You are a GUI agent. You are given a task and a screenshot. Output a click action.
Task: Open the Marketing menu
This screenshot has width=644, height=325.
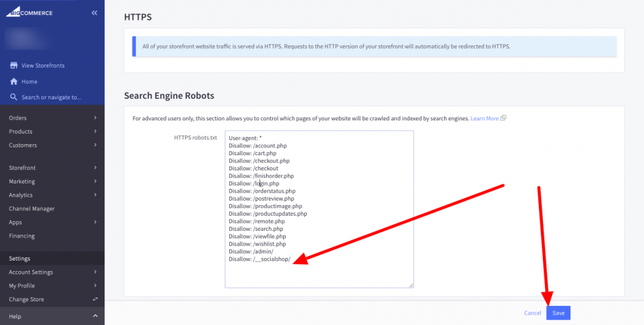pyautogui.click(x=52, y=182)
